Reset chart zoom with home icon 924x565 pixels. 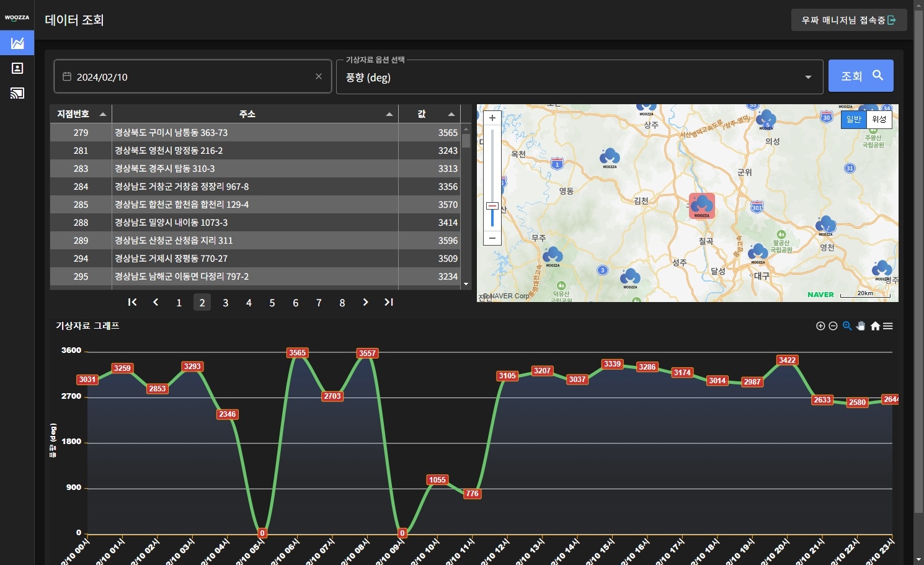point(875,326)
